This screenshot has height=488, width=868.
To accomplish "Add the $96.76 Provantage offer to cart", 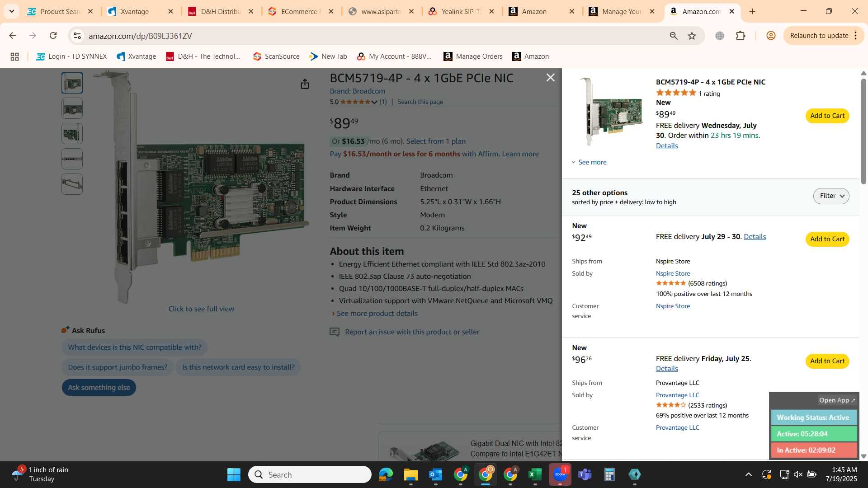I will point(827,361).
